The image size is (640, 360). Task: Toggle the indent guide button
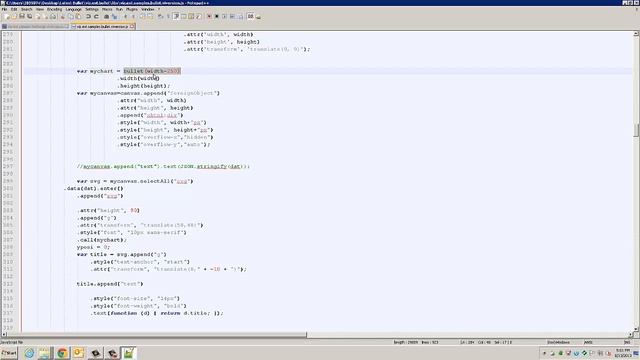(176, 16)
